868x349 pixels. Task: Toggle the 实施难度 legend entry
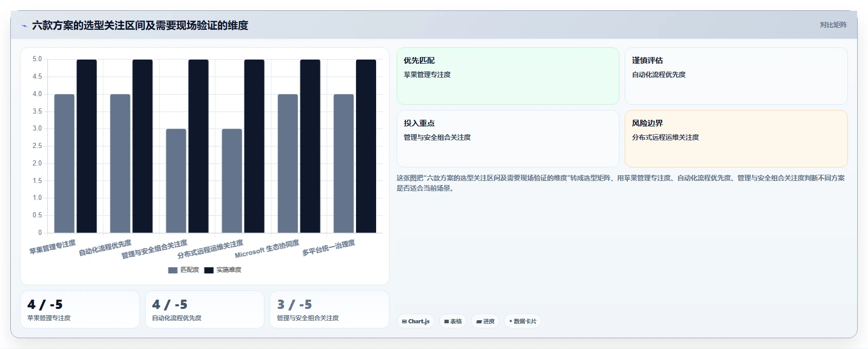pos(223,270)
